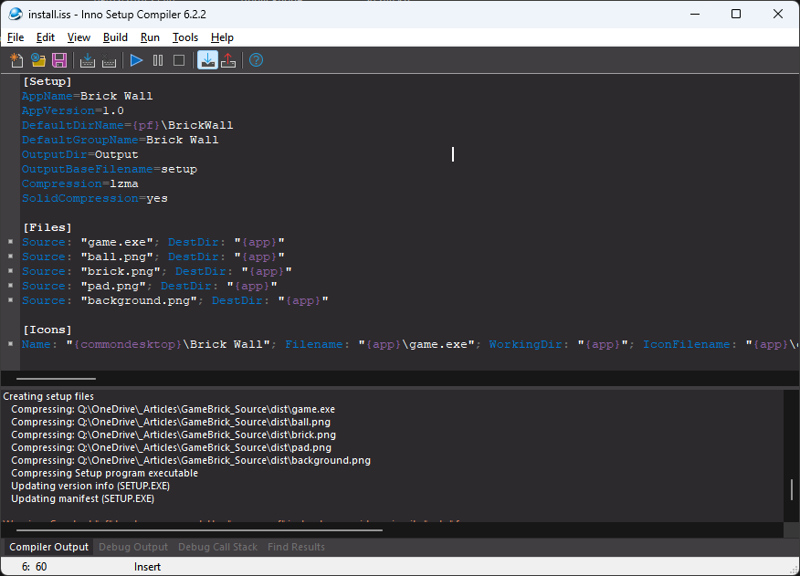Toggle breakpoint dot beside the ball.png Source line
Viewport: 800px width, 576px height.
click(10, 256)
